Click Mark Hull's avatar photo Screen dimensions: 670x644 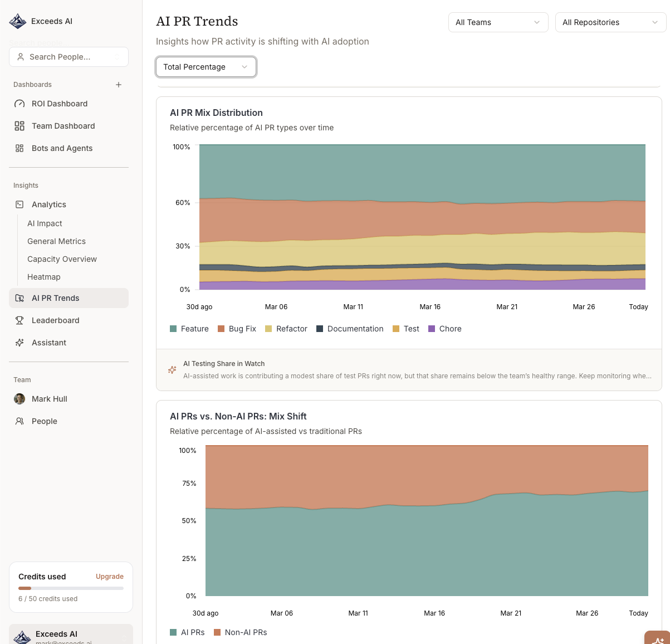coord(19,399)
